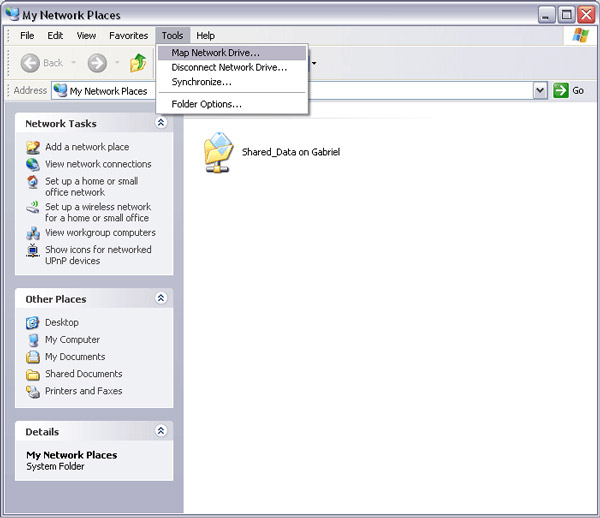Click the Windows flag logo
This screenshot has height=518, width=600.
[580, 36]
